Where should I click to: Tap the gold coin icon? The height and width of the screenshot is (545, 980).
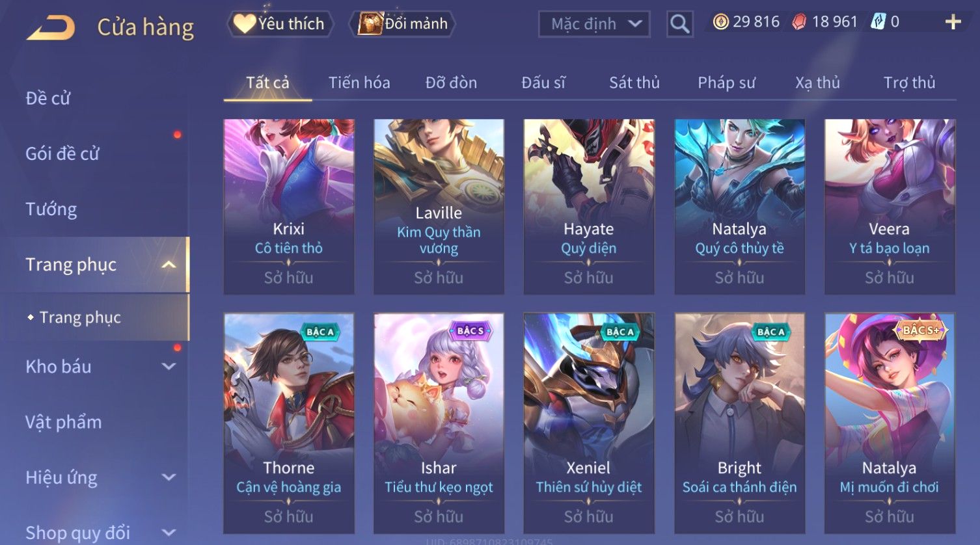(720, 22)
